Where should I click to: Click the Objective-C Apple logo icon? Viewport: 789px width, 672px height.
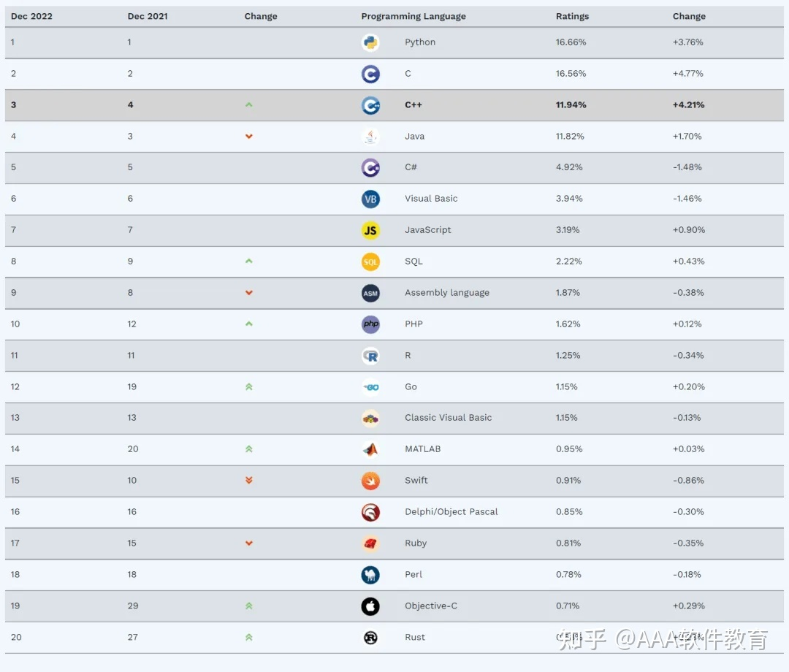click(x=370, y=606)
